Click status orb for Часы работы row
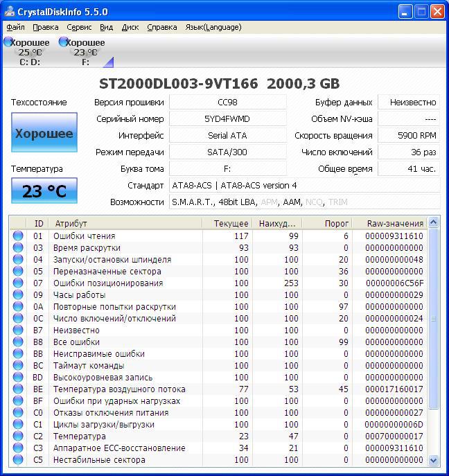449x476 pixels. click(18, 295)
